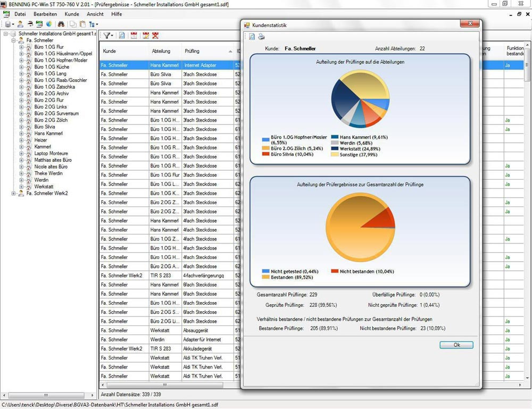The image size is (532, 409).
Task: Open the Datei menu
Action: click(x=20, y=14)
